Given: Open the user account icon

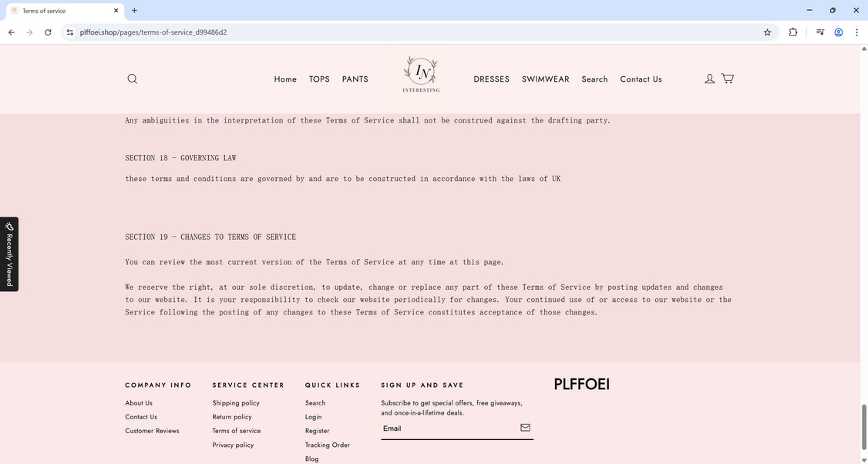Looking at the screenshot, I should pos(709,79).
